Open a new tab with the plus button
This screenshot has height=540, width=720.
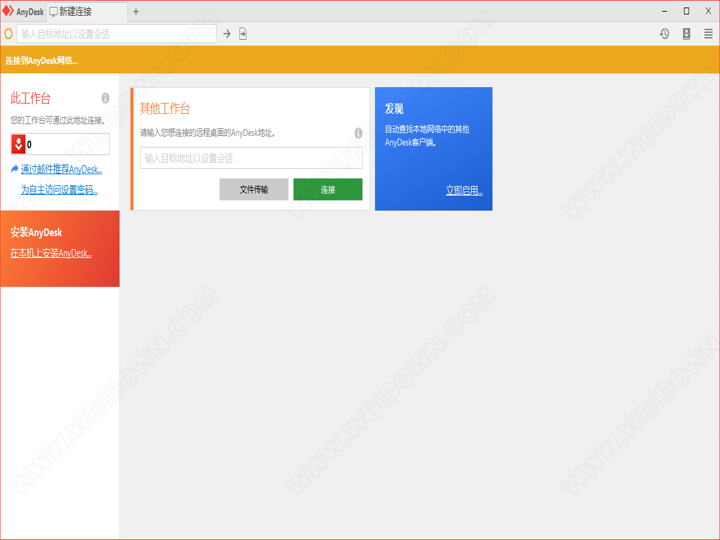pyautogui.click(x=136, y=11)
